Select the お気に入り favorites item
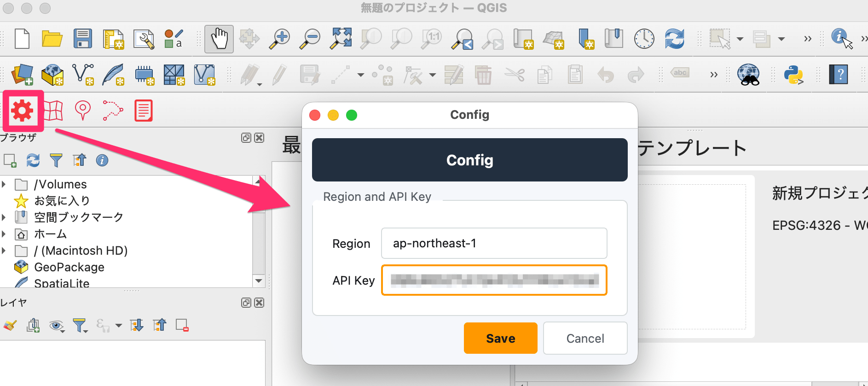The width and height of the screenshot is (868, 386). (62, 201)
